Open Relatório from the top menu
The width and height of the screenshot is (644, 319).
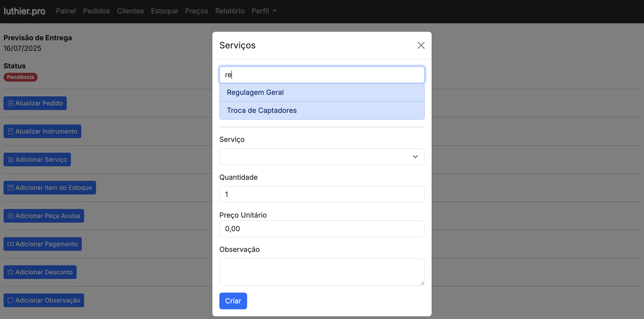point(229,11)
